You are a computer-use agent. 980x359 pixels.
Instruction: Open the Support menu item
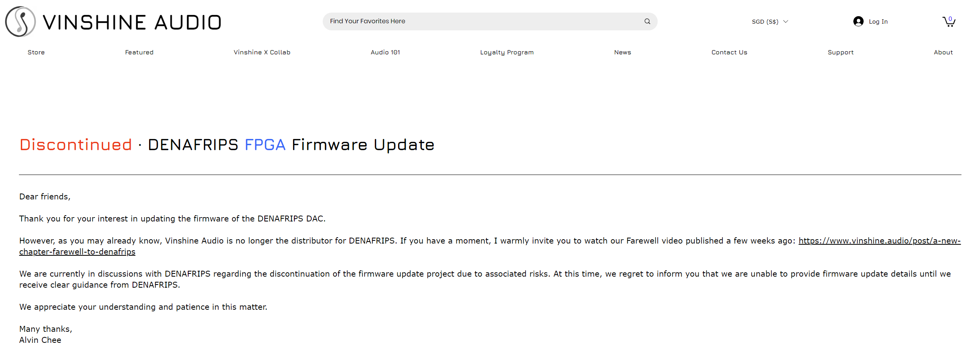click(840, 52)
